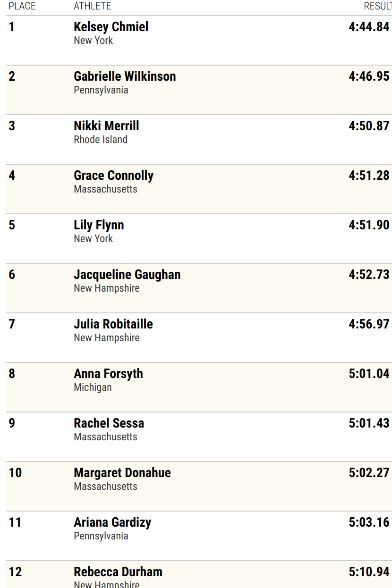Open Margaret Donahue's athlete page
This screenshot has height=588, width=392.
point(122,473)
